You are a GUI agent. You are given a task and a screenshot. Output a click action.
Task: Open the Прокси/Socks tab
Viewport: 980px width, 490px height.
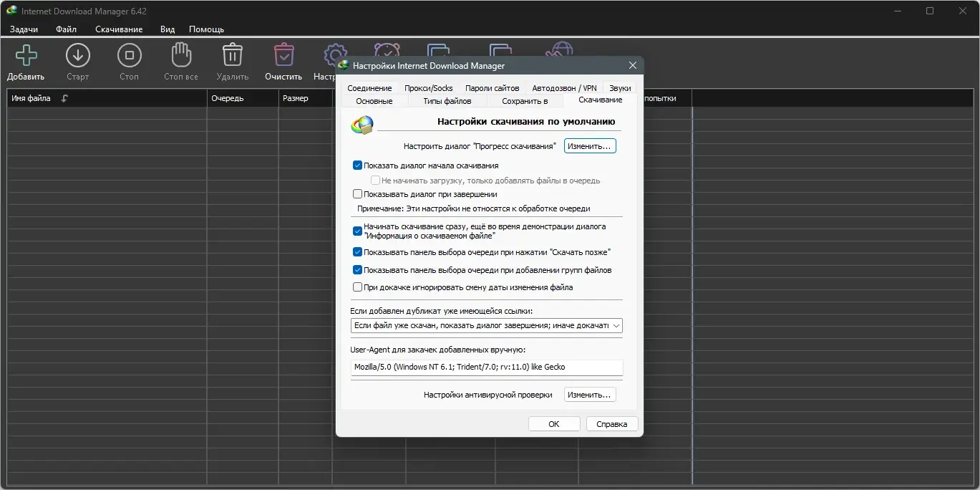(428, 88)
